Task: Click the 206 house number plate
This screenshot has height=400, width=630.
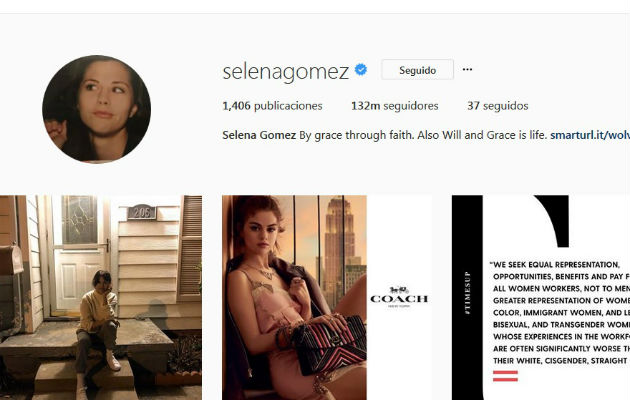Action: point(141,212)
